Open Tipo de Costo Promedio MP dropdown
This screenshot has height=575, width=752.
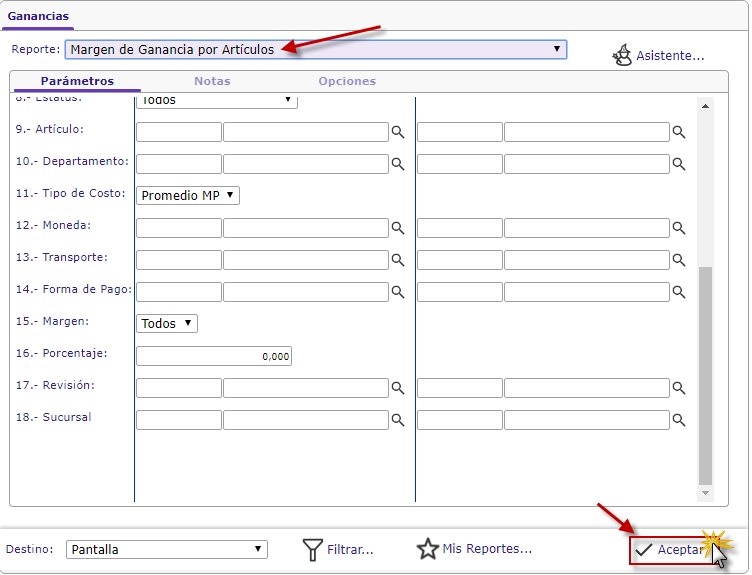click(x=188, y=196)
